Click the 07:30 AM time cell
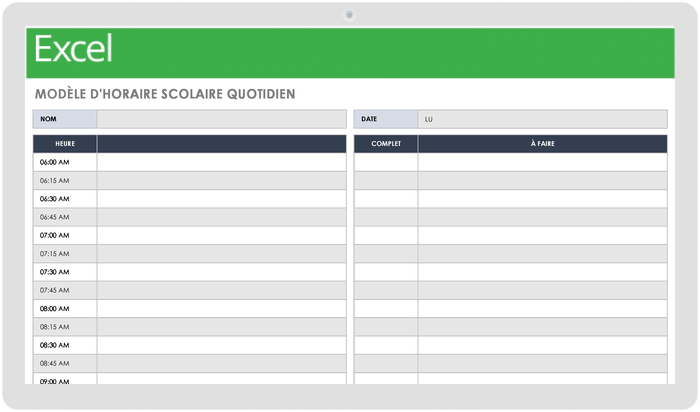700x412 pixels. click(x=65, y=272)
